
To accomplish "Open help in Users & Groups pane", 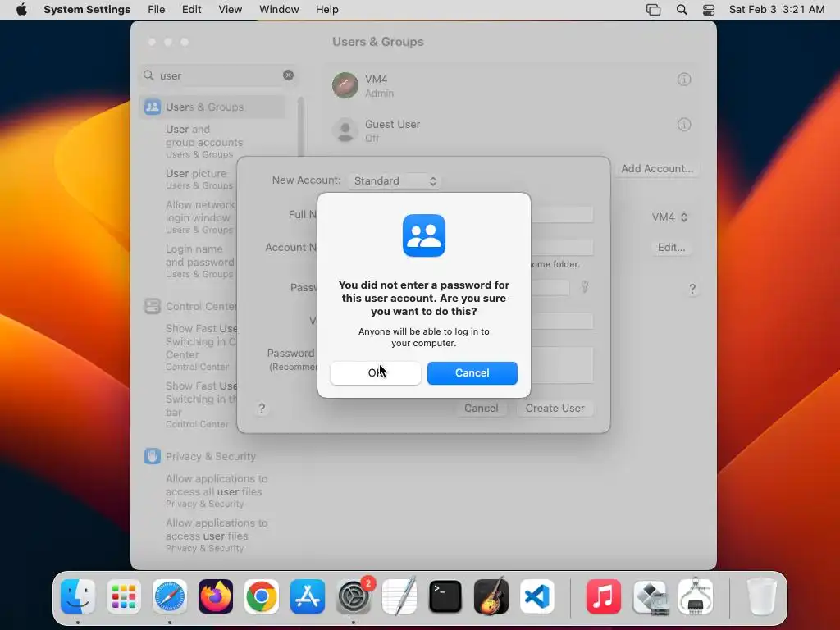I will (x=692, y=290).
